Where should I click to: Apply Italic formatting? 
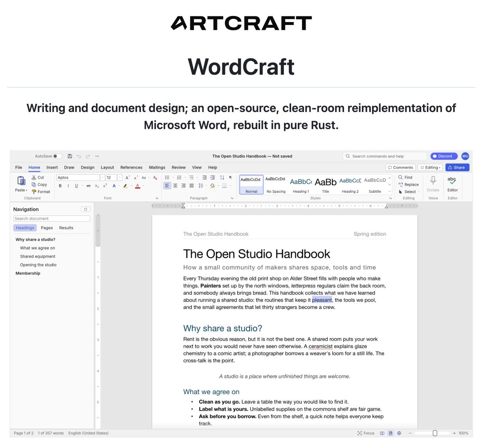pyautogui.click(x=68, y=186)
